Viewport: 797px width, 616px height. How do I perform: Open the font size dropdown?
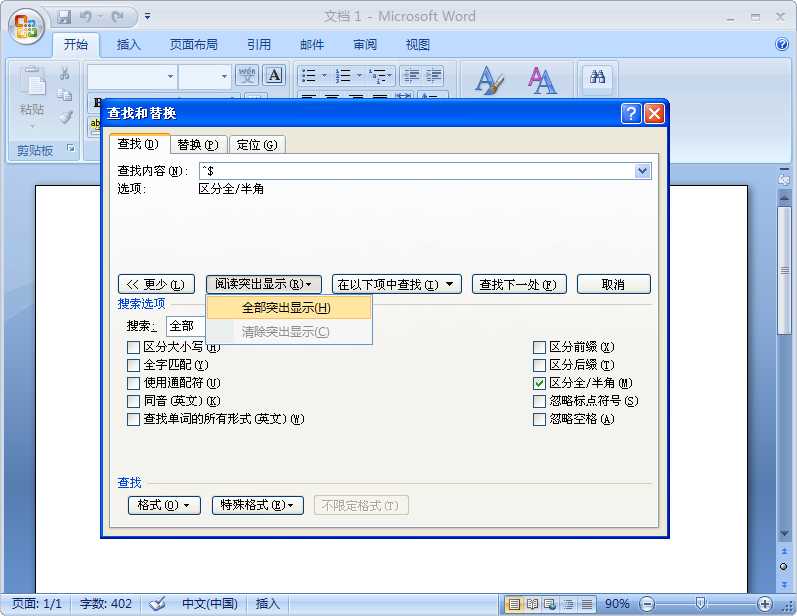[x=224, y=76]
